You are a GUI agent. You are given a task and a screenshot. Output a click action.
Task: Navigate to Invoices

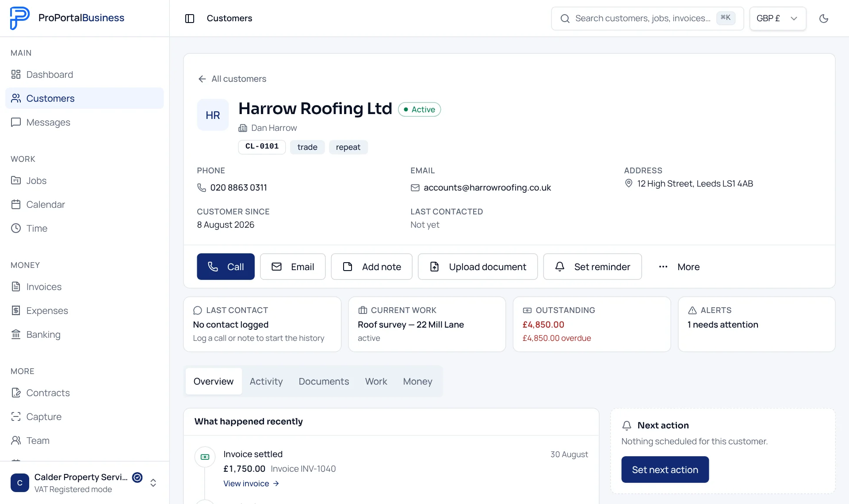point(84,286)
